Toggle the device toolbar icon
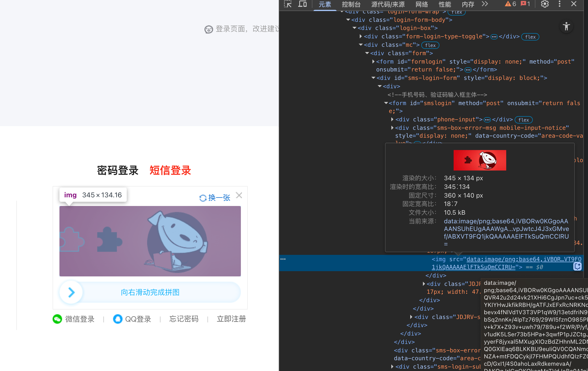The height and width of the screenshot is (371, 588). (302, 4)
